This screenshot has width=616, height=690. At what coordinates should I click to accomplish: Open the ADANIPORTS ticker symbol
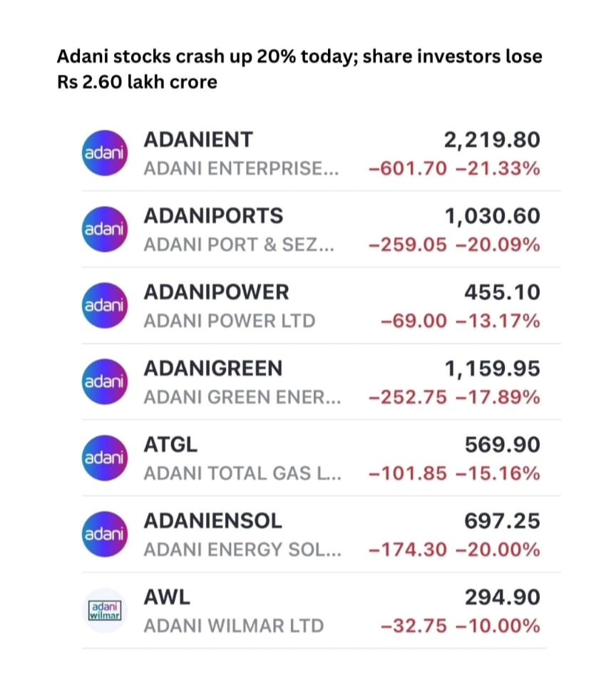coord(213,216)
